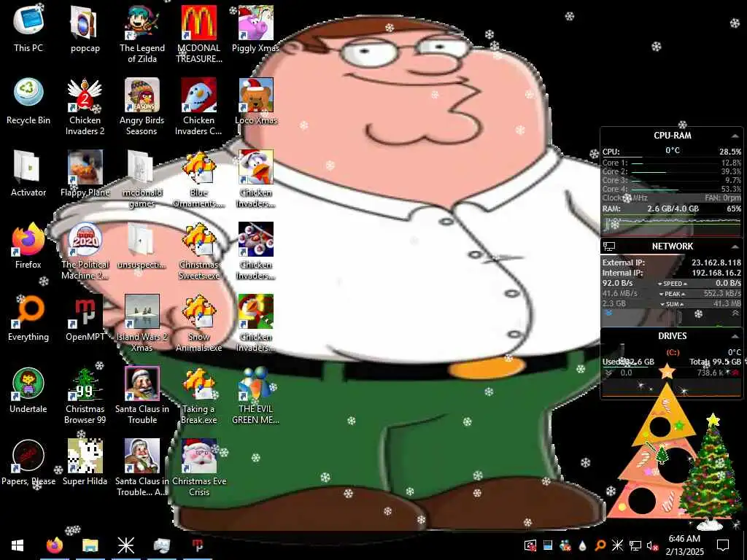
Task: Click the double-chevron in Network gadget graph
Action: (735, 314)
